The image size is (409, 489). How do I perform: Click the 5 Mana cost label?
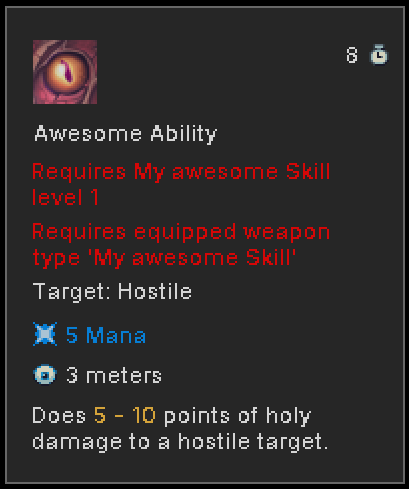[106, 335]
